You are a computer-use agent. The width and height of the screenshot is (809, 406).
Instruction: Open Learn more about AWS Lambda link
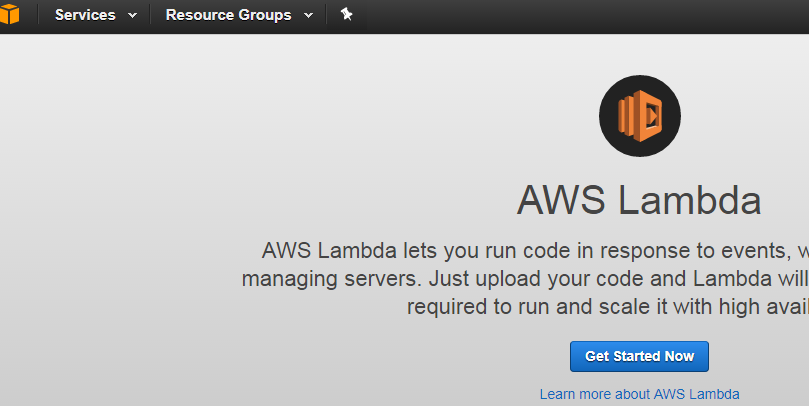click(639, 394)
